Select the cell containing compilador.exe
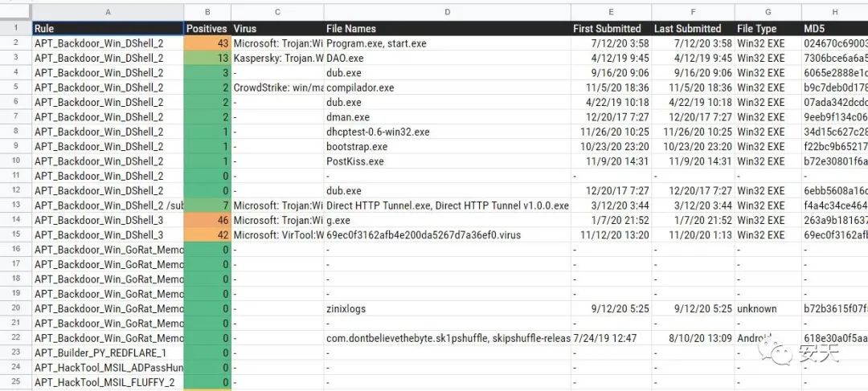 tap(448, 88)
